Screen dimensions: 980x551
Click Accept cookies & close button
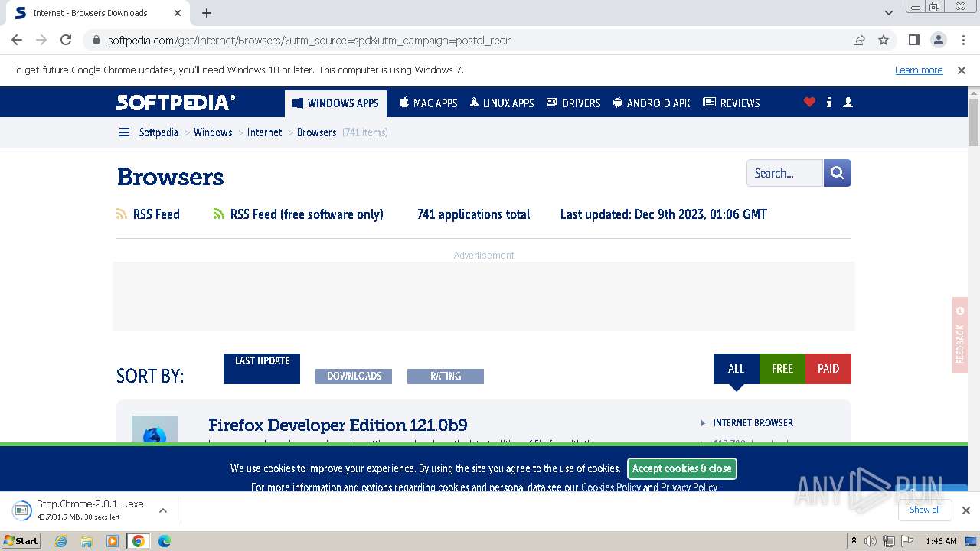(682, 468)
